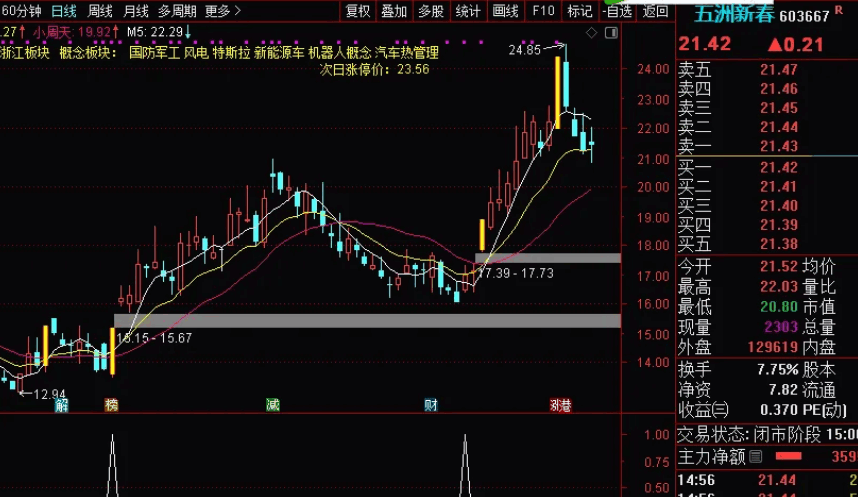This screenshot has width=858, height=497.
Task: Click the 换手 value 7.75%
Action: tap(778, 370)
